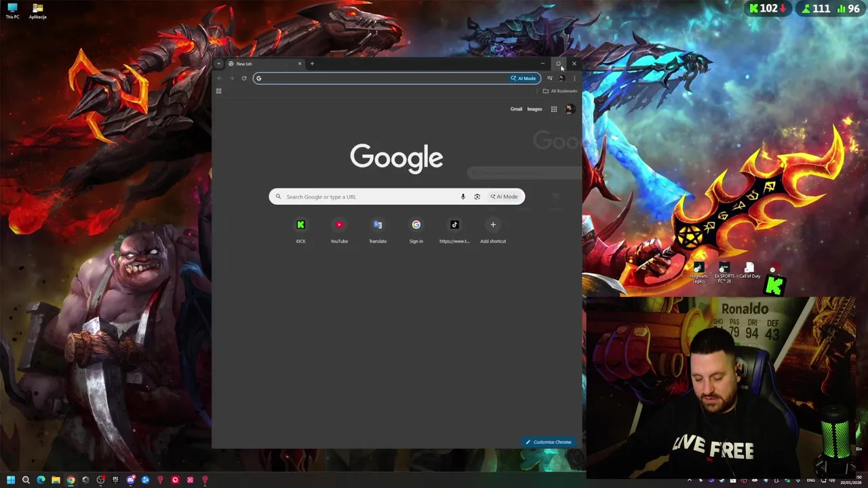Search by image with Lens icon
This screenshot has width=868, height=488.
(477, 197)
